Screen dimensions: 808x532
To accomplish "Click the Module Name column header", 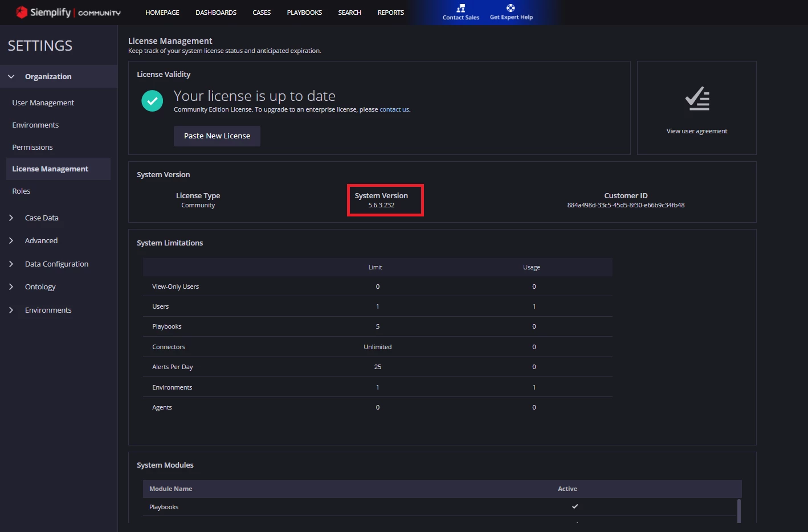I will tap(170, 489).
